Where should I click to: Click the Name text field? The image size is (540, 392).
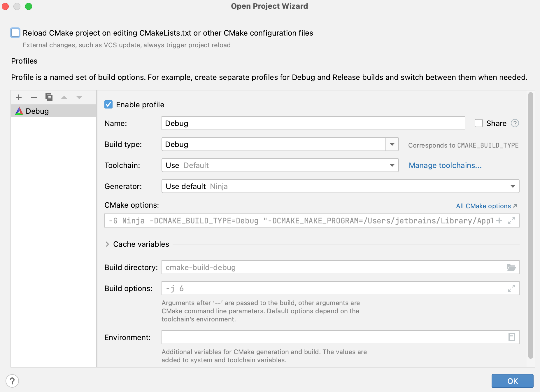pyautogui.click(x=313, y=123)
